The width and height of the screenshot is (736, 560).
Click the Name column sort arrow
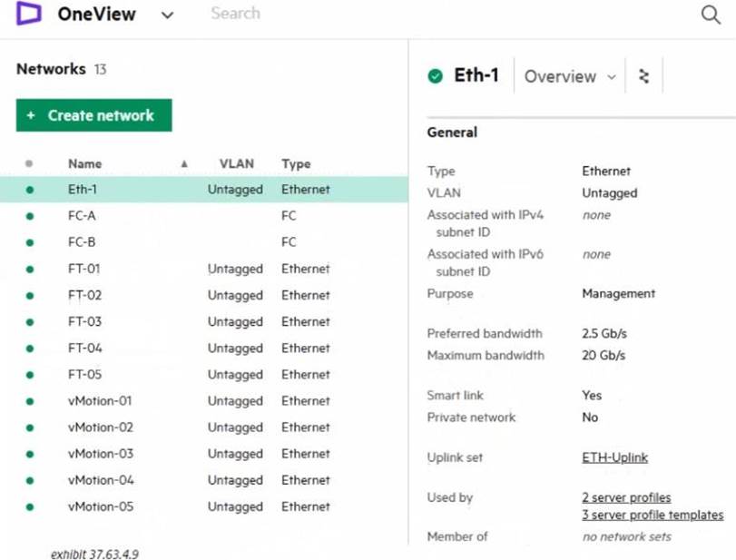tap(184, 164)
